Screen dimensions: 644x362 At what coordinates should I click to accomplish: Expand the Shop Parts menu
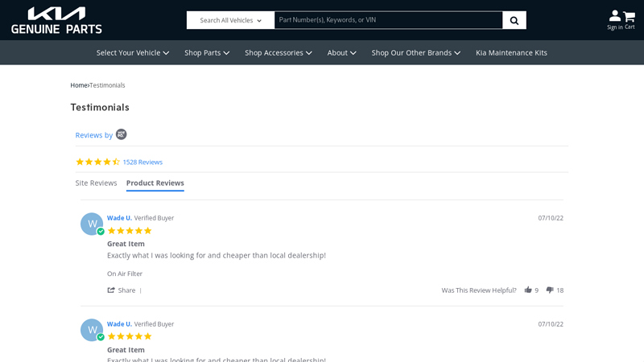[x=207, y=52]
